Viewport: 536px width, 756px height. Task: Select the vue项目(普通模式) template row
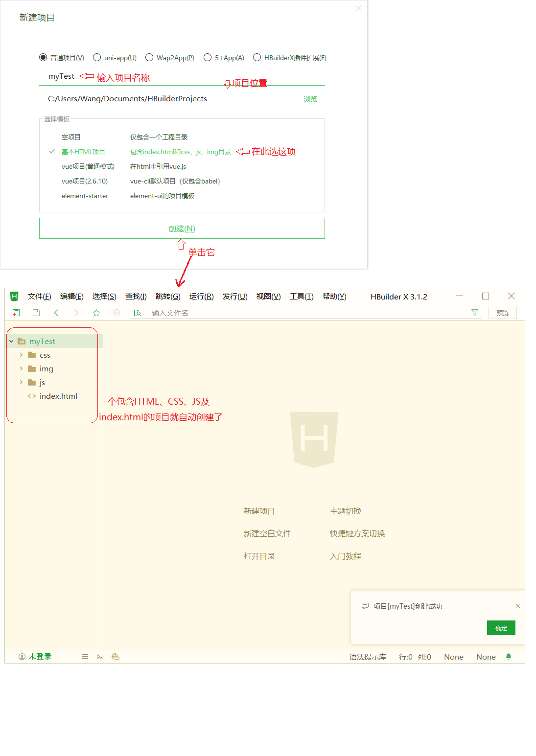(182, 166)
